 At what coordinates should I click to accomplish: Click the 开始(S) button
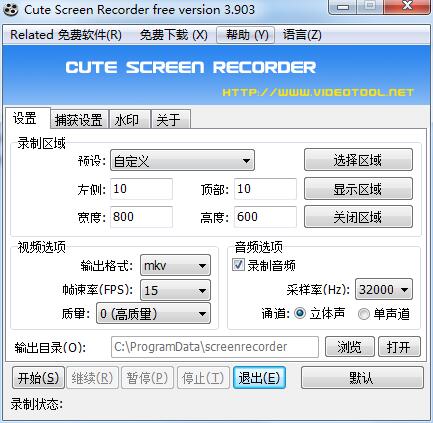[38, 378]
